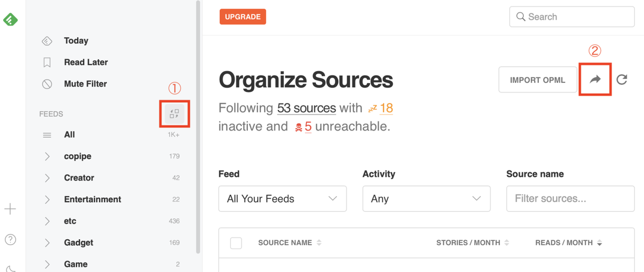Image resolution: width=644 pixels, height=272 pixels.
Task: Expand the copipe feed folder
Action: 47,156
